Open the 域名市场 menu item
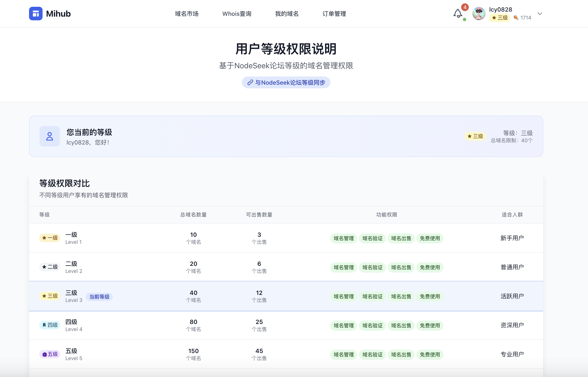 click(x=187, y=14)
